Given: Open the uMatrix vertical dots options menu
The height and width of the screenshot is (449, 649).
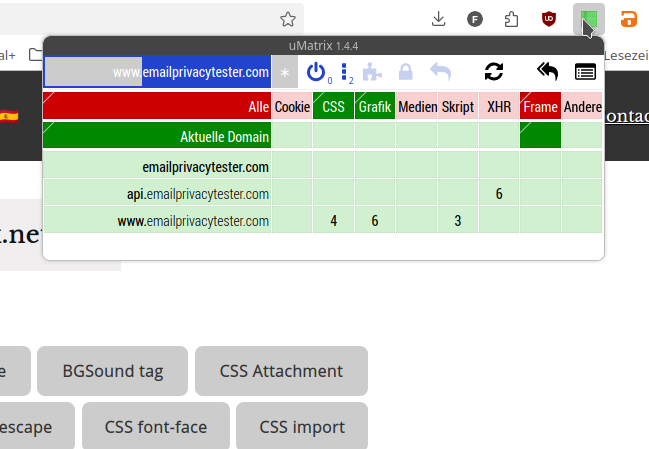Looking at the screenshot, I should click(x=344, y=72).
